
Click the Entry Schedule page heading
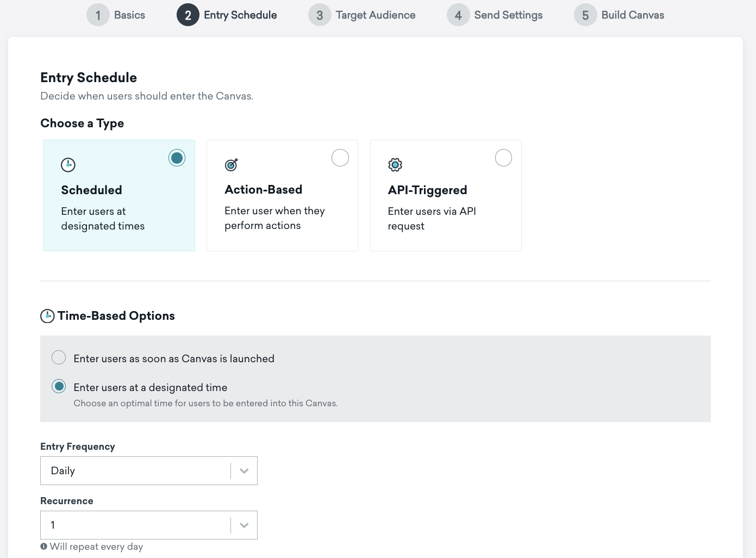pos(89,78)
